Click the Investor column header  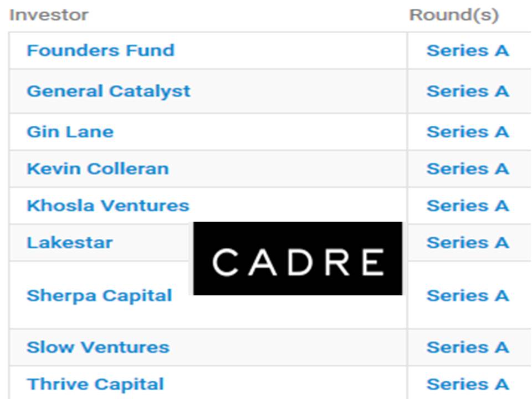[49, 15]
